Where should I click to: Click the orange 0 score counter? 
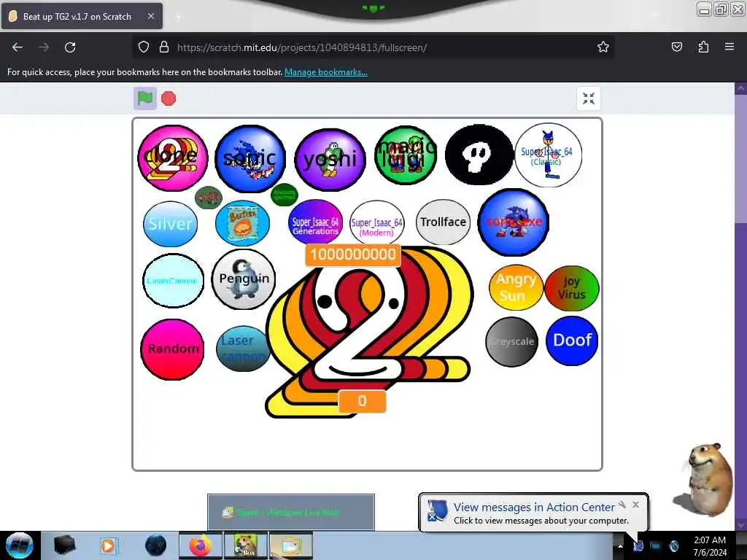click(x=362, y=401)
